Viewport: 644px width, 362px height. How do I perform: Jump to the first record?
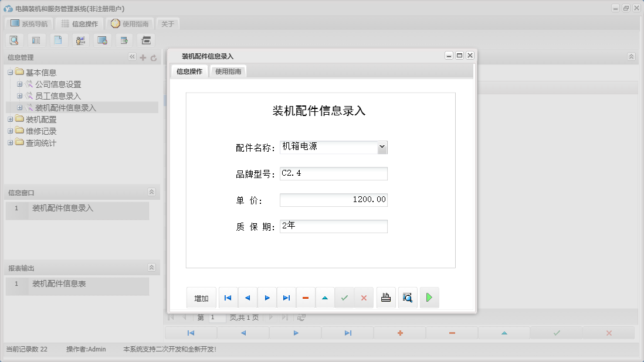(x=228, y=298)
